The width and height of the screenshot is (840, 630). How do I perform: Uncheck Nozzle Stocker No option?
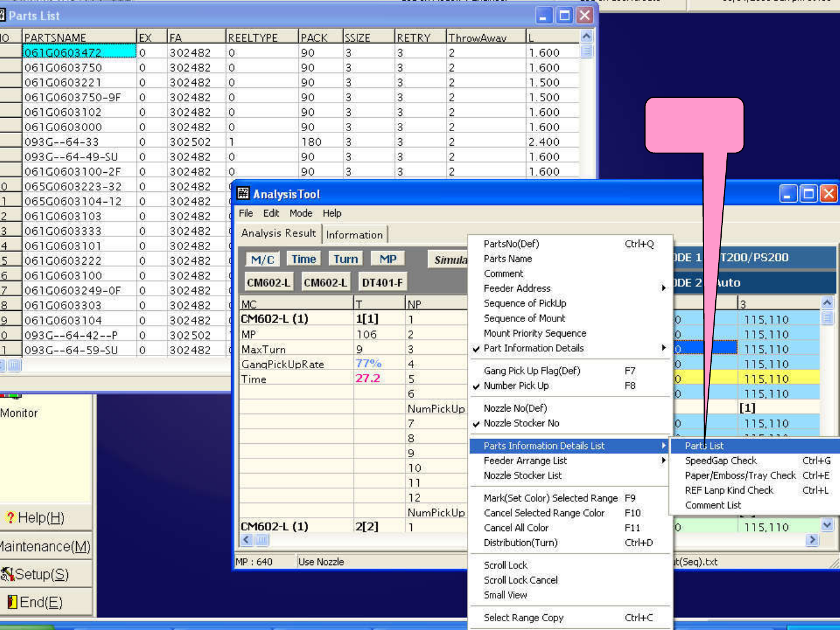coord(521,423)
